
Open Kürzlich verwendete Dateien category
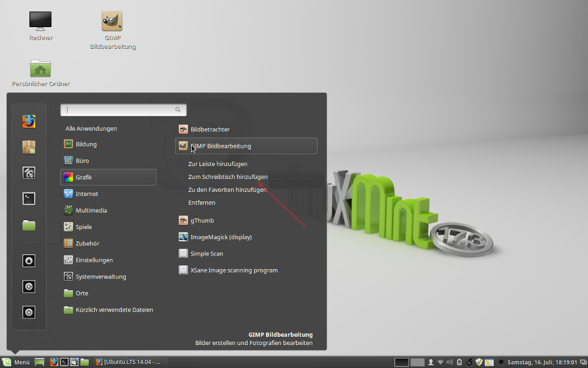click(108, 310)
